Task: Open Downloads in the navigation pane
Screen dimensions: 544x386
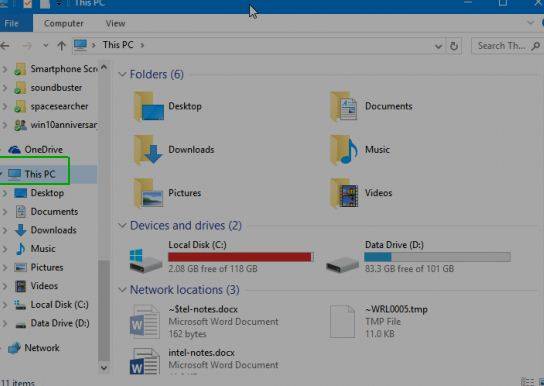Action: (45, 230)
